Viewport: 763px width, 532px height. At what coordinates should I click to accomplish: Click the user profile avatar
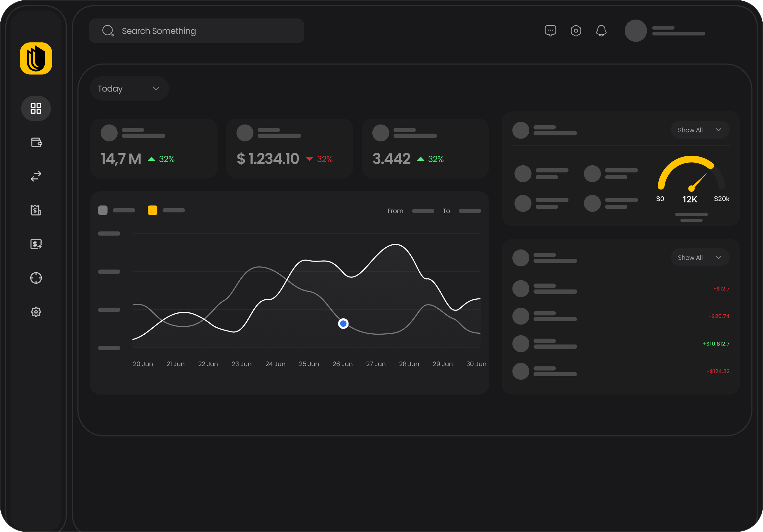coord(636,31)
